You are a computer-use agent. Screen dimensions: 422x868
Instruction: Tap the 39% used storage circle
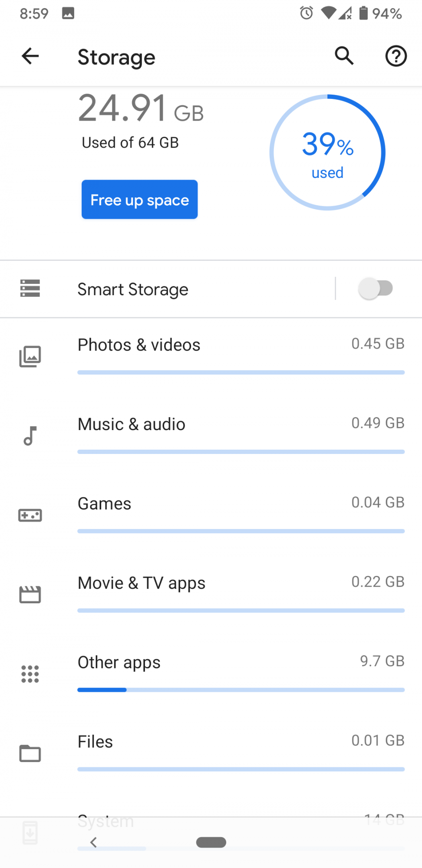[x=327, y=153]
